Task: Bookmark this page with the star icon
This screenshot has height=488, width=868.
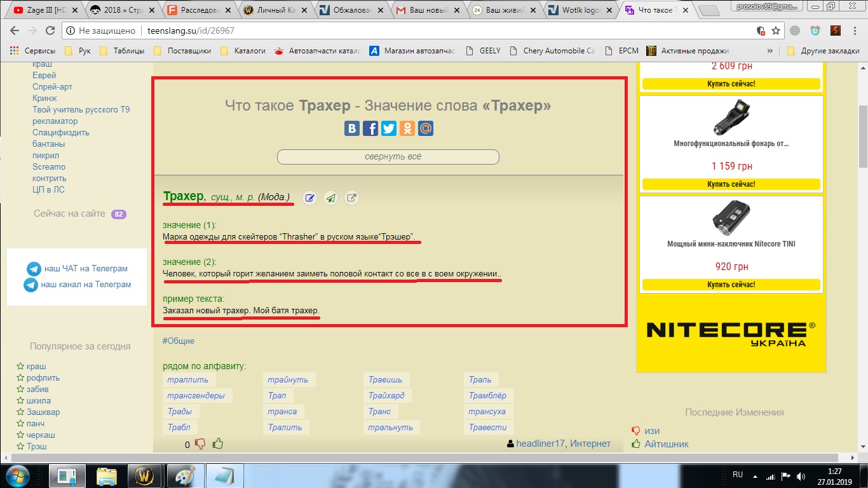Action: click(x=776, y=30)
